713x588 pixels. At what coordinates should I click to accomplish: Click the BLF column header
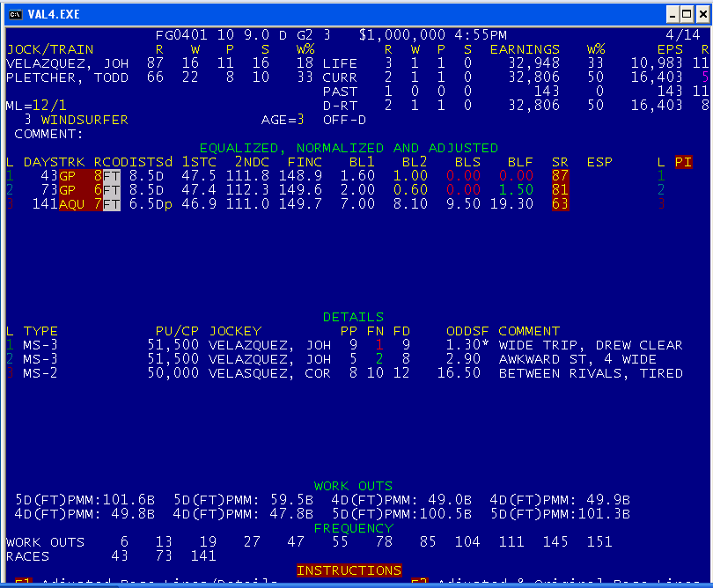[520, 162]
